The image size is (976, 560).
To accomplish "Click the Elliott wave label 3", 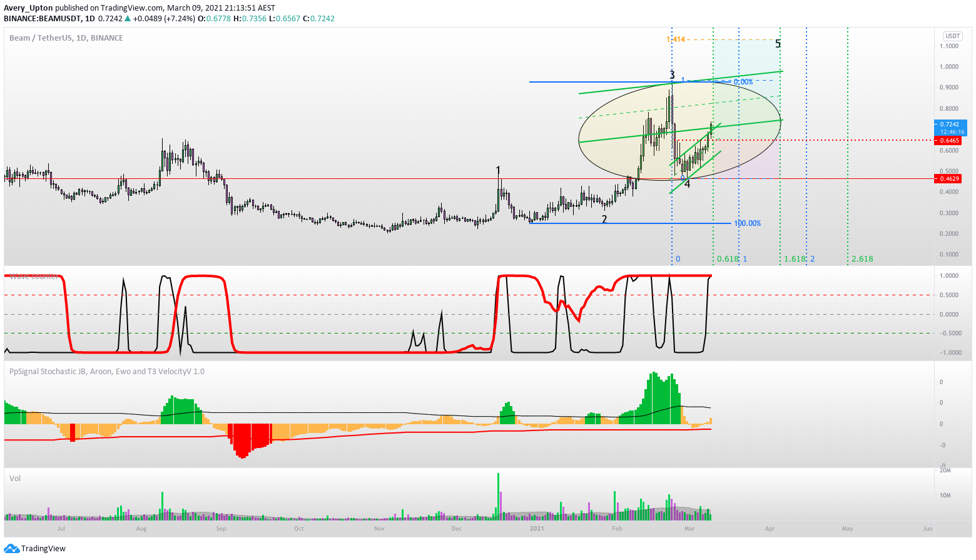I will pyautogui.click(x=673, y=75).
